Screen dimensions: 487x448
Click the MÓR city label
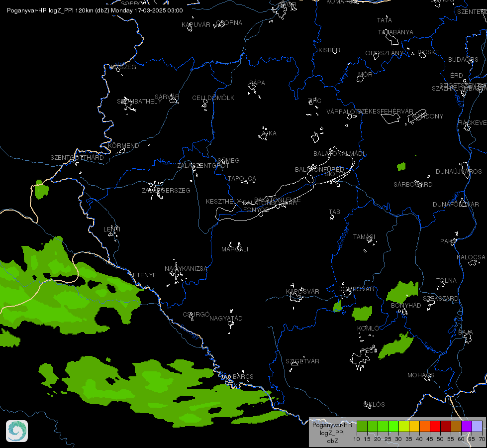(365, 74)
